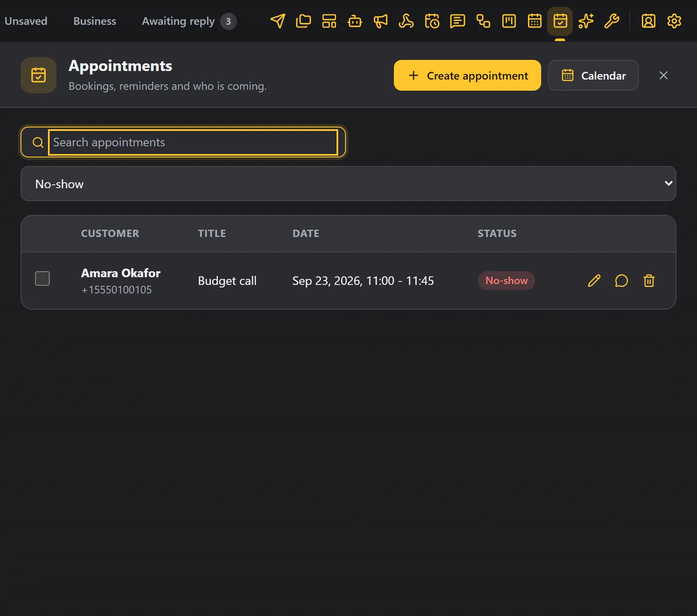Open the robot bot icon
The width and height of the screenshot is (697, 616).
(x=355, y=21)
